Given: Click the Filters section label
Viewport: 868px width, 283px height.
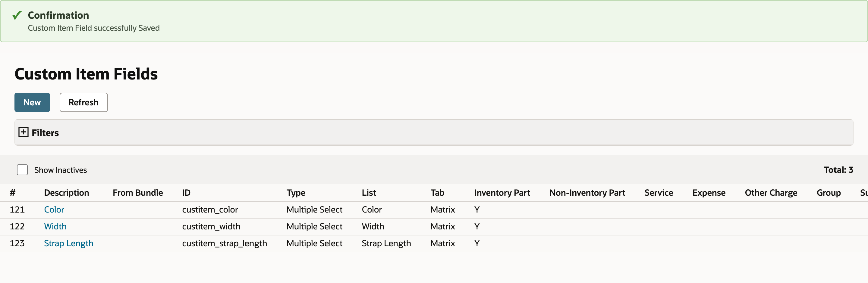Looking at the screenshot, I should coord(45,132).
